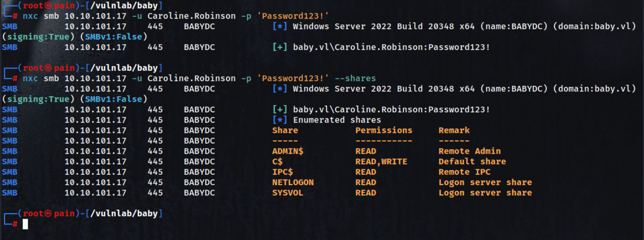This screenshot has height=240, width=644.
Task: Select the SYSVOL share name
Action: tap(288, 193)
